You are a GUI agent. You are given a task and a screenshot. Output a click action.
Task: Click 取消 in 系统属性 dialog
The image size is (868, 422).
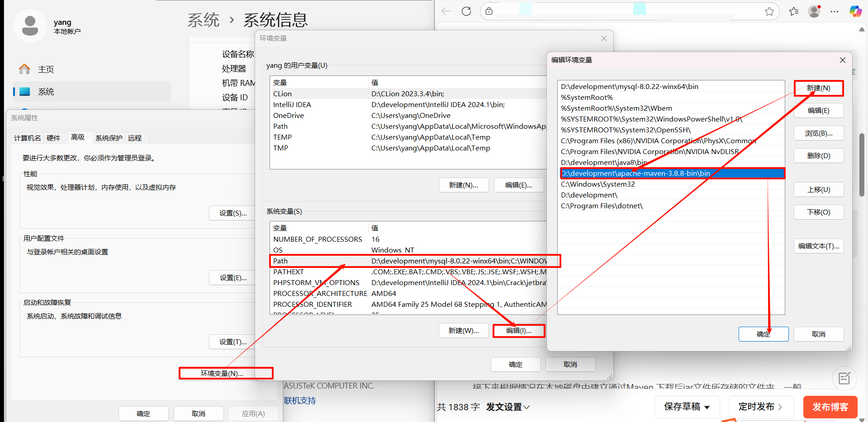(x=199, y=413)
